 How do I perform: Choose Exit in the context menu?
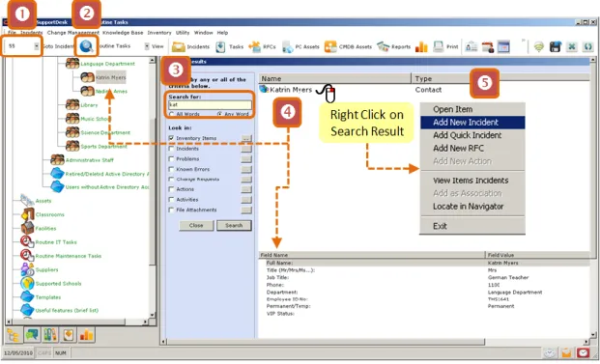click(472, 226)
